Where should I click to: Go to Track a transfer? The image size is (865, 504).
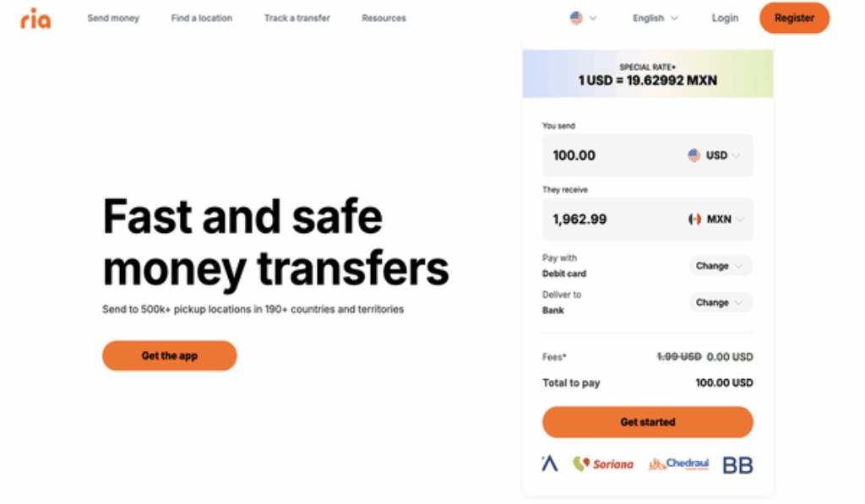(296, 19)
